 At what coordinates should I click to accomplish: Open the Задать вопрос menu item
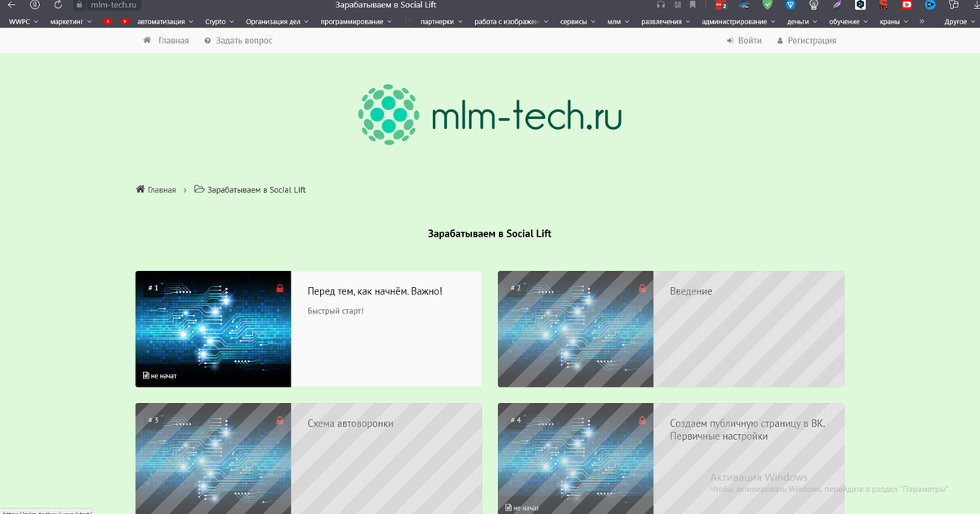(x=244, y=41)
